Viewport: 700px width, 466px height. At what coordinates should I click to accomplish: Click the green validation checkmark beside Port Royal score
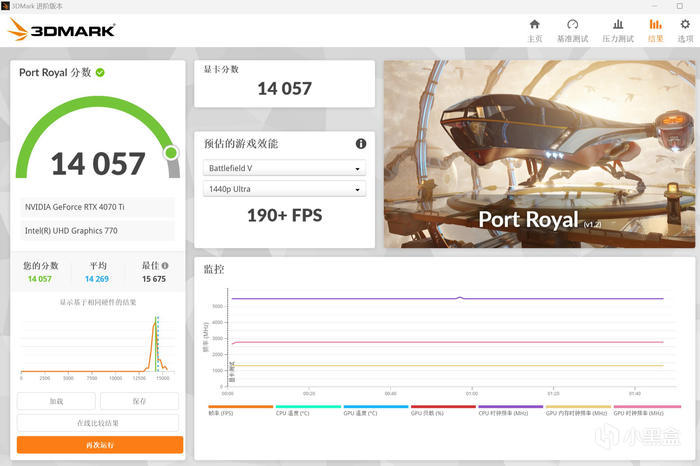[100, 72]
